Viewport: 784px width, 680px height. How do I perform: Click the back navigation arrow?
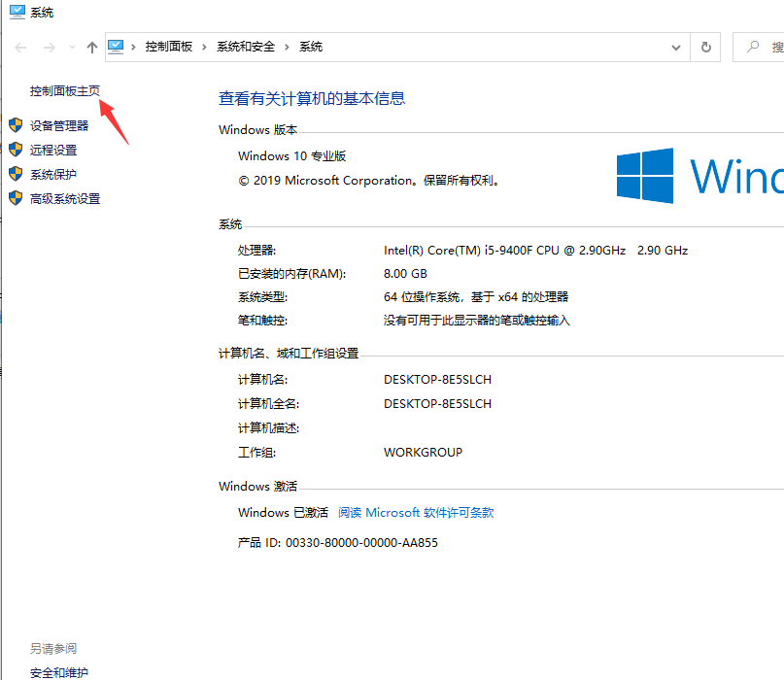19,46
